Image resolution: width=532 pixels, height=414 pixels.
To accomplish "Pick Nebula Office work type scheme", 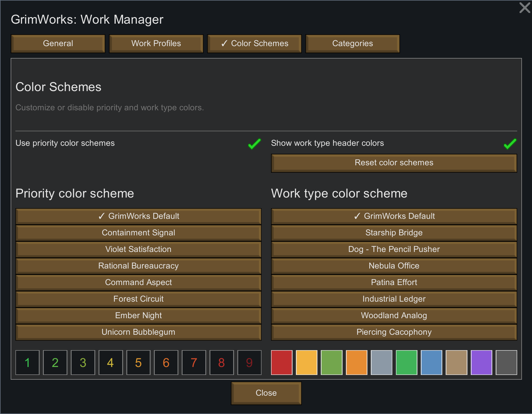I will pyautogui.click(x=394, y=266).
